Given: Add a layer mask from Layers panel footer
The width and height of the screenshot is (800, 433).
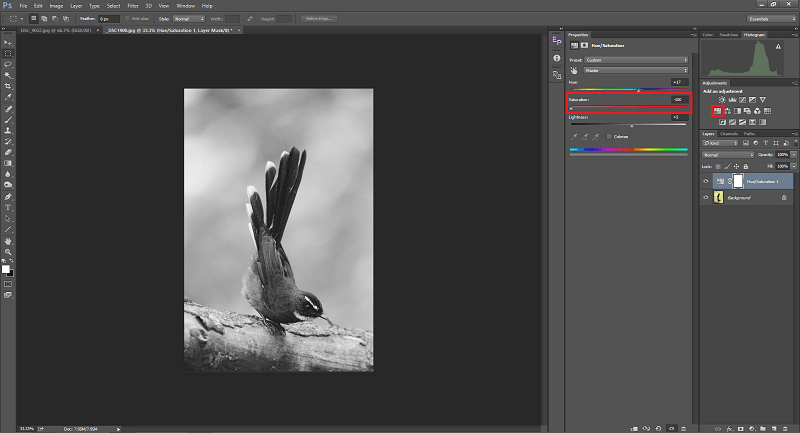Looking at the screenshot, I should point(740,429).
